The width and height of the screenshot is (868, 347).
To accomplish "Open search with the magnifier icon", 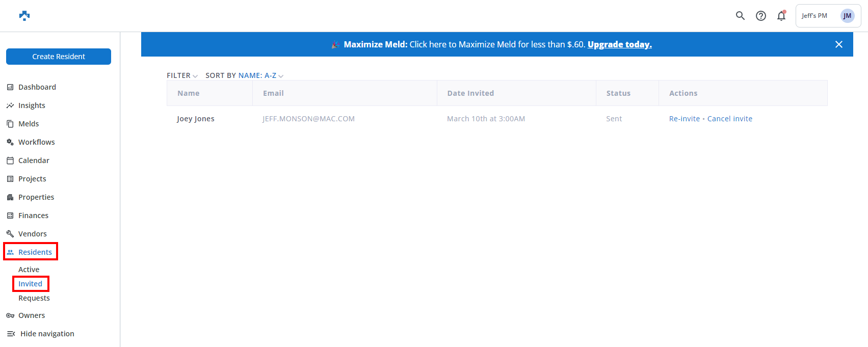I will pyautogui.click(x=740, y=16).
